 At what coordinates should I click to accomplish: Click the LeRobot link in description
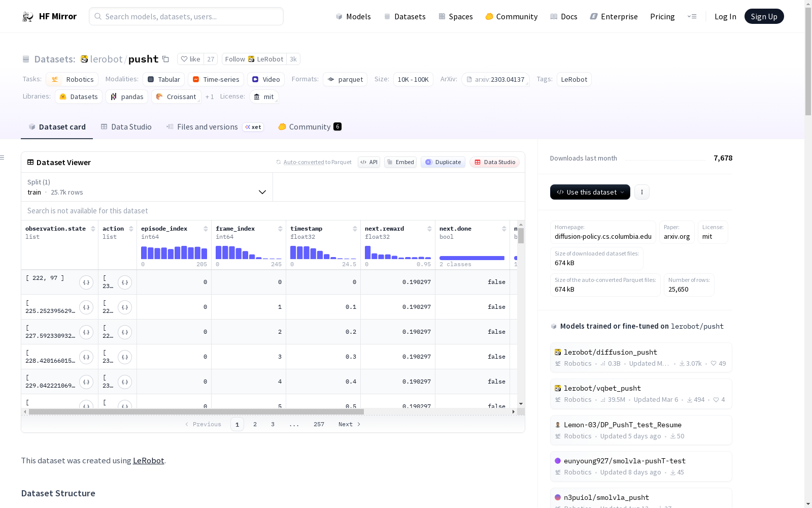tap(149, 461)
